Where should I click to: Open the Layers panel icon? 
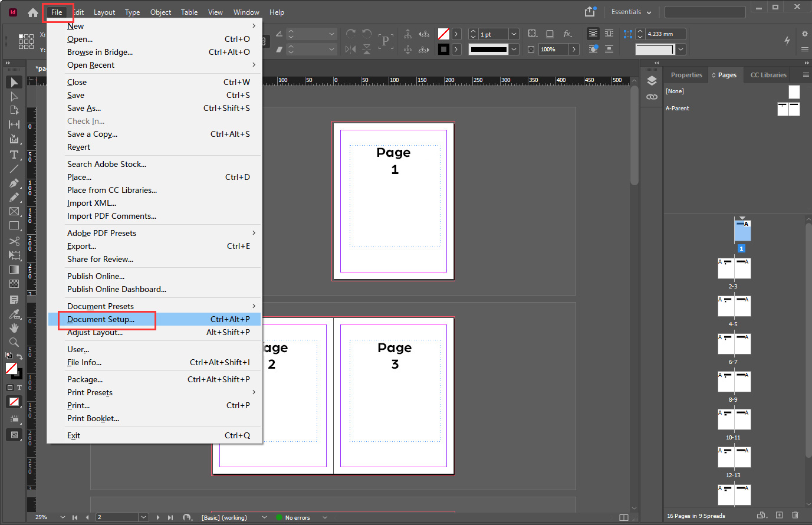[652, 81]
